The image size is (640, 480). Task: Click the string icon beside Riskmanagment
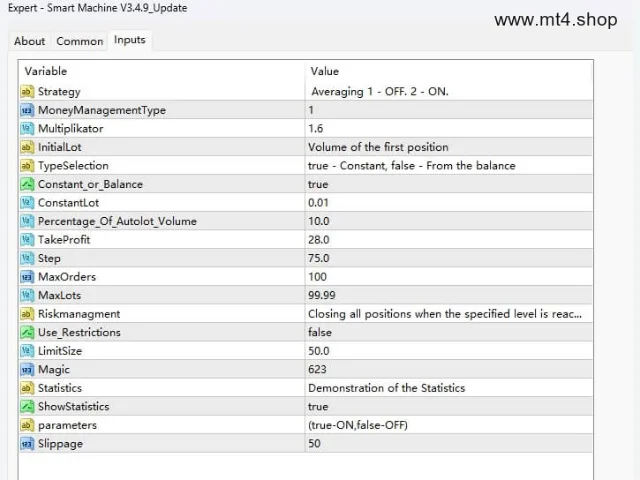click(x=27, y=313)
